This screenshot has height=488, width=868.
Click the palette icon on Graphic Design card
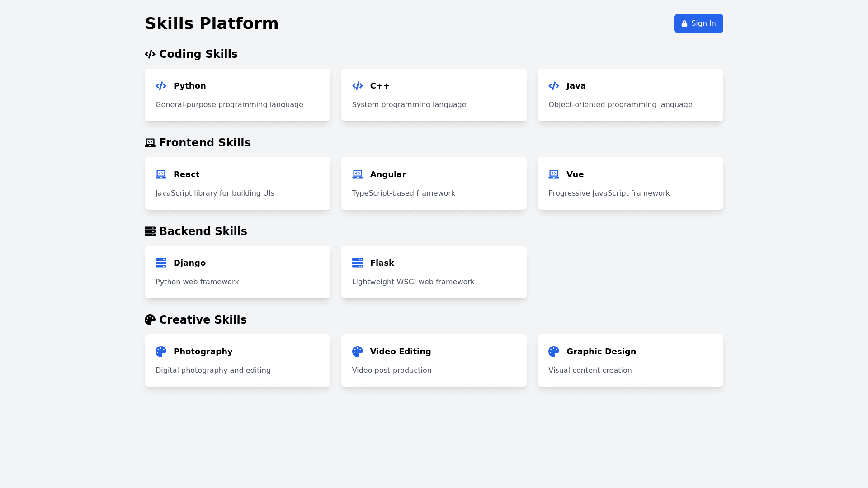pyautogui.click(x=554, y=352)
